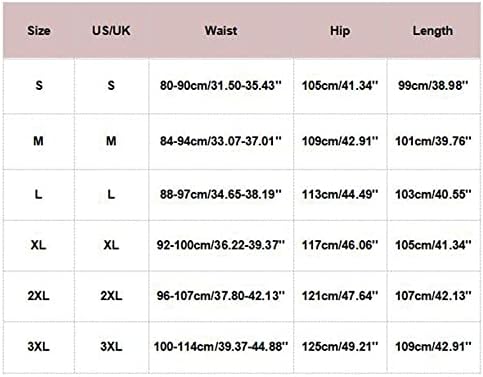Select the US/UK 2XL cell
This screenshot has width=483, height=377.
111,296
